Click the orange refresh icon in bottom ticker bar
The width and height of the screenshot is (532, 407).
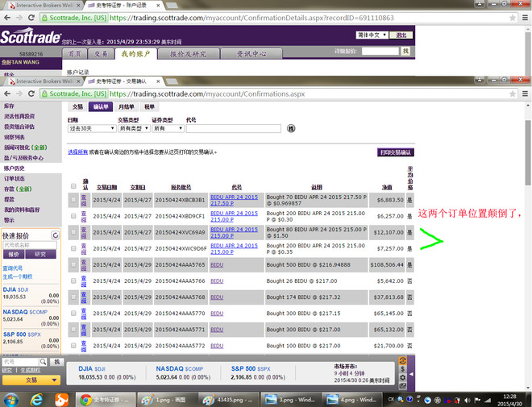(402, 360)
